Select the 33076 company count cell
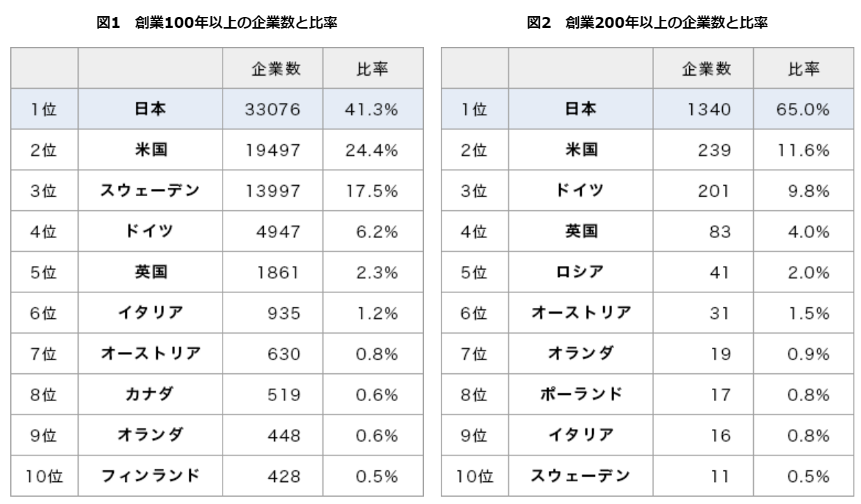 tap(273, 110)
